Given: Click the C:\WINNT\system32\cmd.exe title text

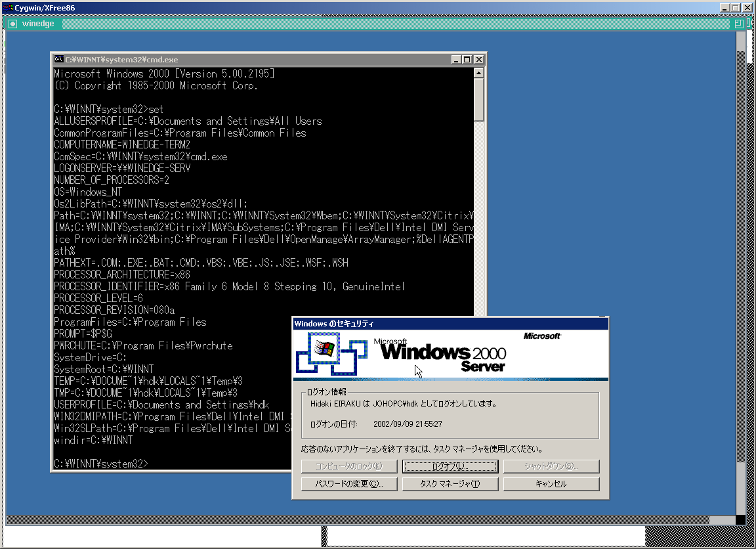Looking at the screenshot, I should [122, 60].
